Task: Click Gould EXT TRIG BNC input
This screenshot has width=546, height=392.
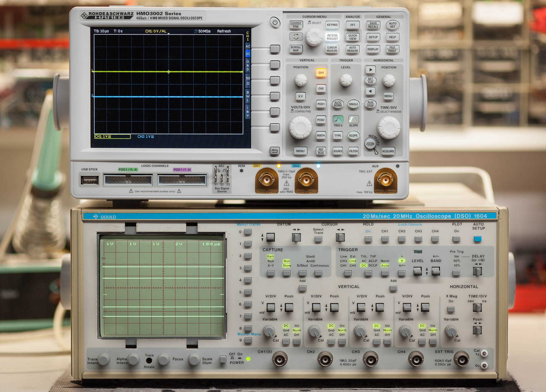Action: coord(461,359)
